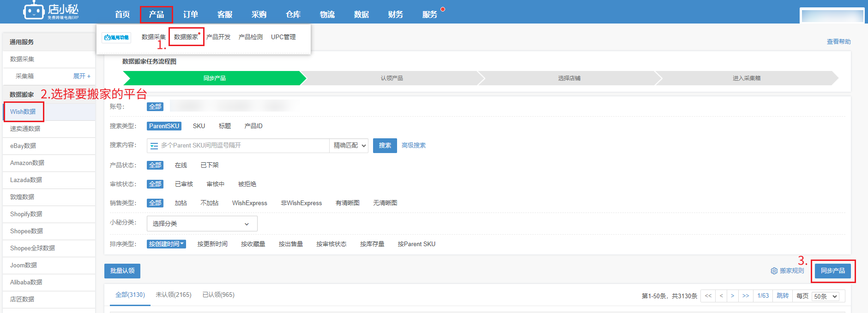Screen dimensions: 868x313
Task: Open the 数据 menu
Action: [x=362, y=14]
